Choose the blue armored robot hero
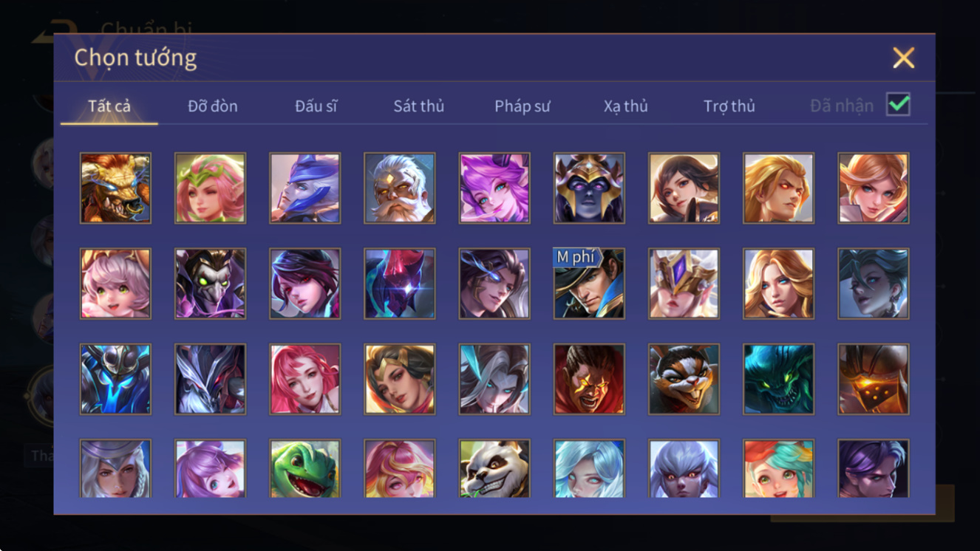 [x=115, y=379]
